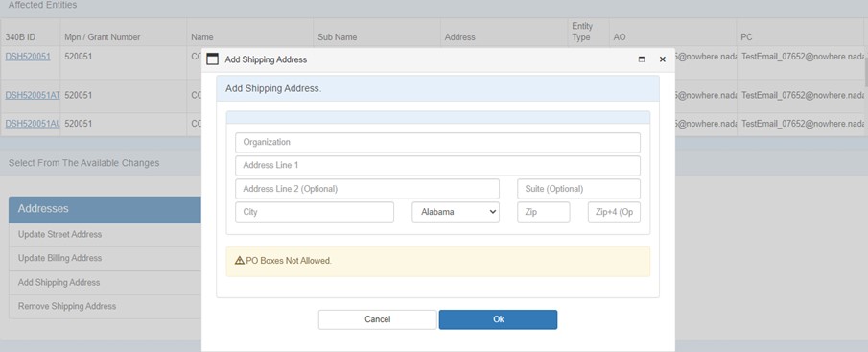Click the City input field
This screenshot has height=352, width=868.
(315, 212)
